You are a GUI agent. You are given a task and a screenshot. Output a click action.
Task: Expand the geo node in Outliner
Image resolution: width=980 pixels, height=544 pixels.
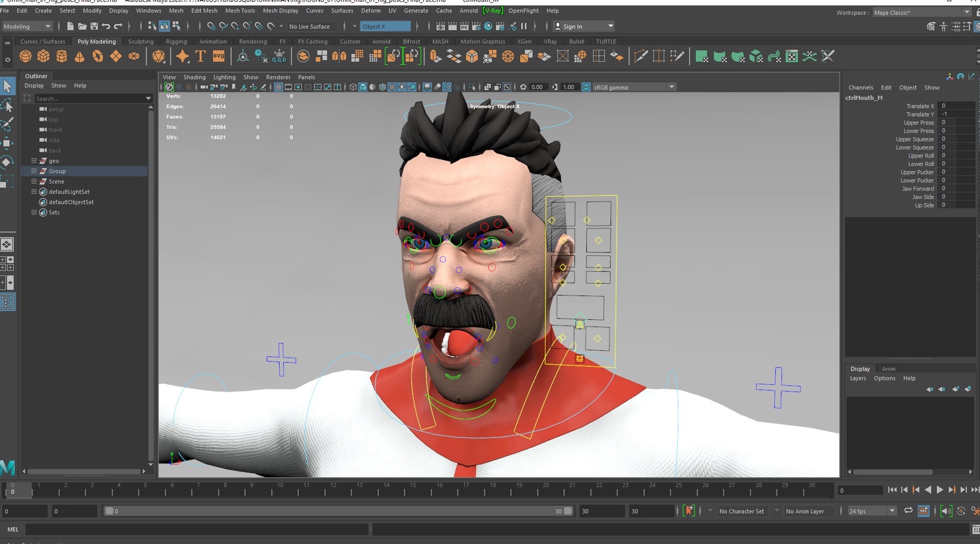[34, 161]
